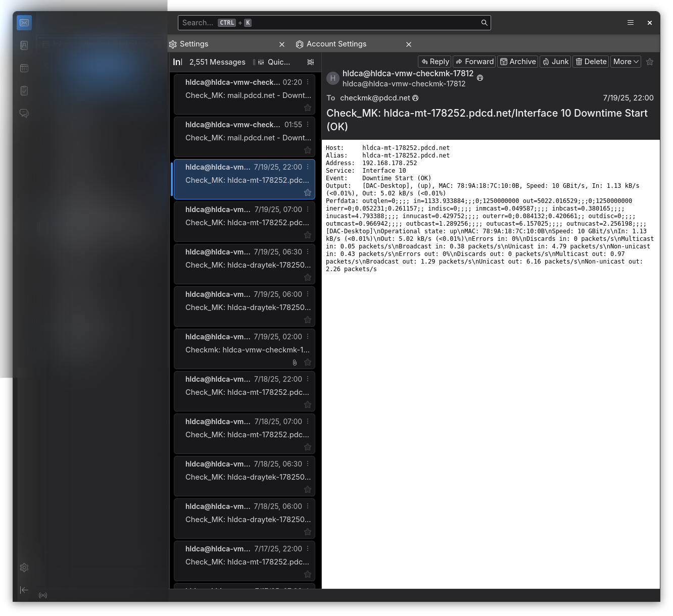Archive the current message
Image resolution: width=673 pixels, height=616 pixels.
(x=517, y=61)
